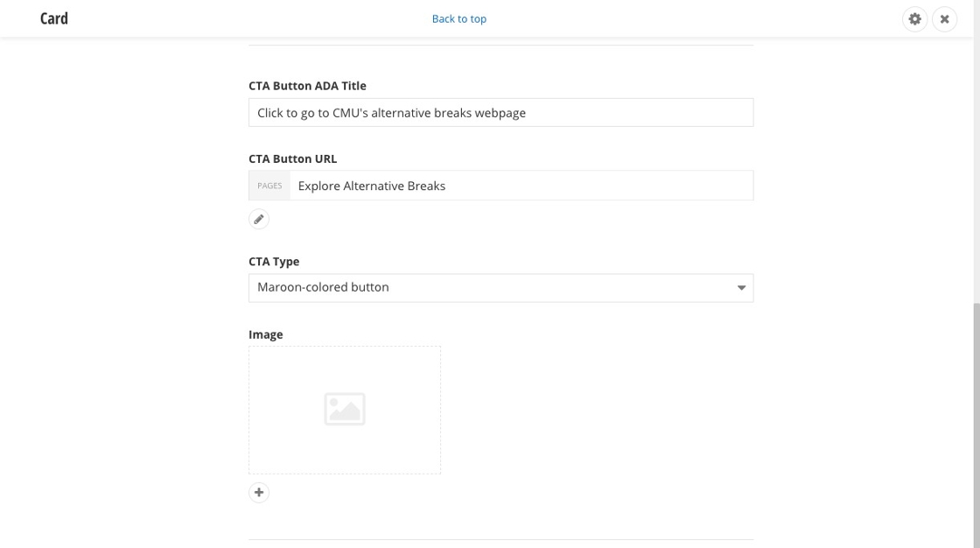Click the CTA Button URL label
The image size is (980, 548).
[x=292, y=158]
